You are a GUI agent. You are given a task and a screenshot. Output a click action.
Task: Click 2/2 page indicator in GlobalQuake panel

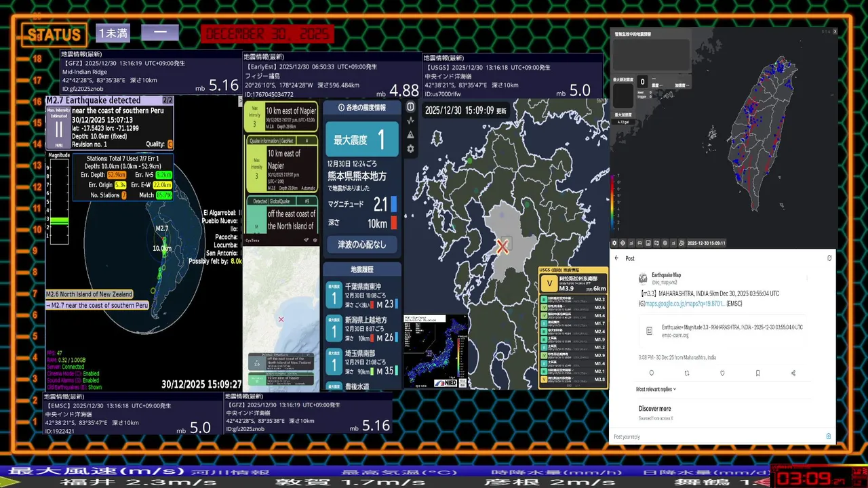167,100
